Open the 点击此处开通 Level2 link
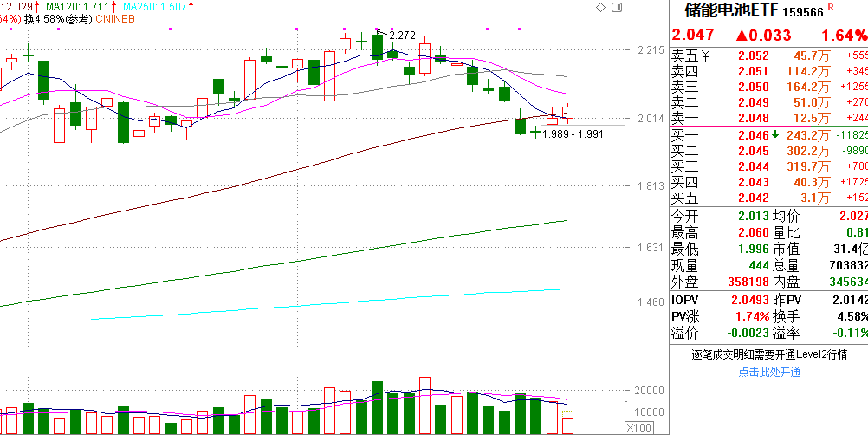Viewport: 868px width, 435px height. (x=769, y=372)
